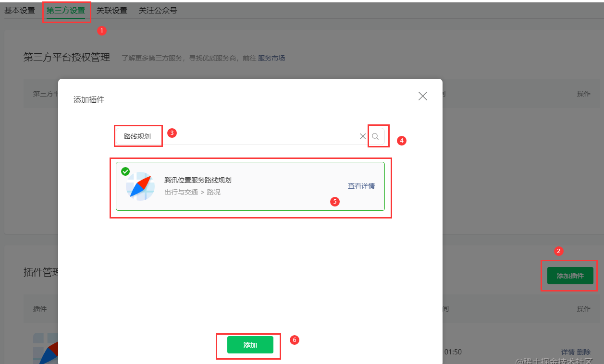Click the 腾讯位置服务路线规划 plugin name text
This screenshot has width=604, height=364.
tap(198, 181)
